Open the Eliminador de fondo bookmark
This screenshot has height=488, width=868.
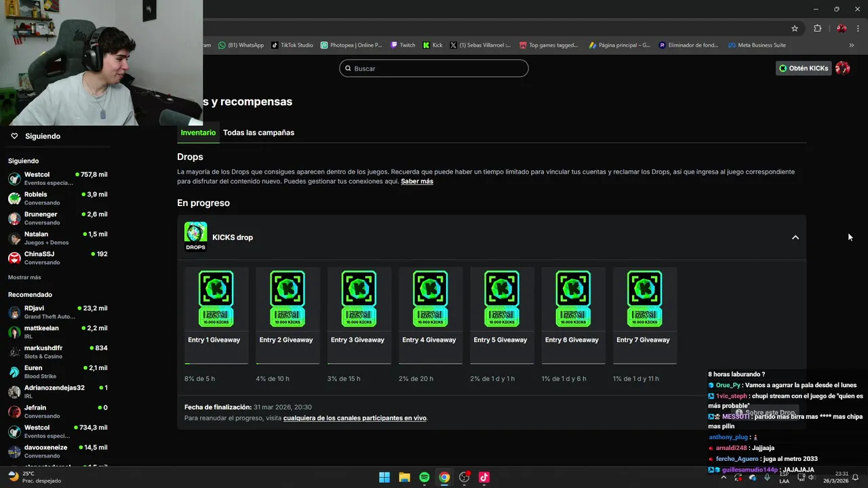tap(688, 45)
